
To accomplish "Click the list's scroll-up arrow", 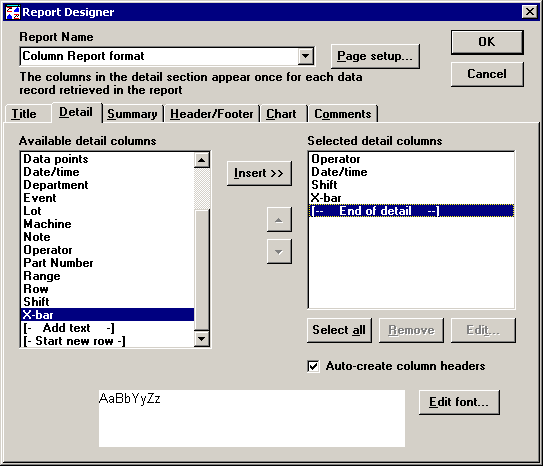I will 202,160.
